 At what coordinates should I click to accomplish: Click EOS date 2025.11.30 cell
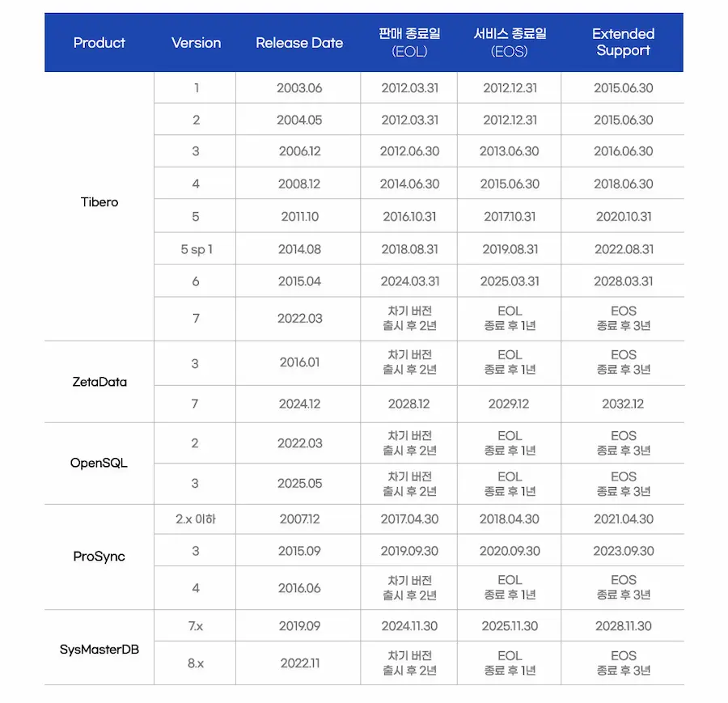click(x=510, y=626)
